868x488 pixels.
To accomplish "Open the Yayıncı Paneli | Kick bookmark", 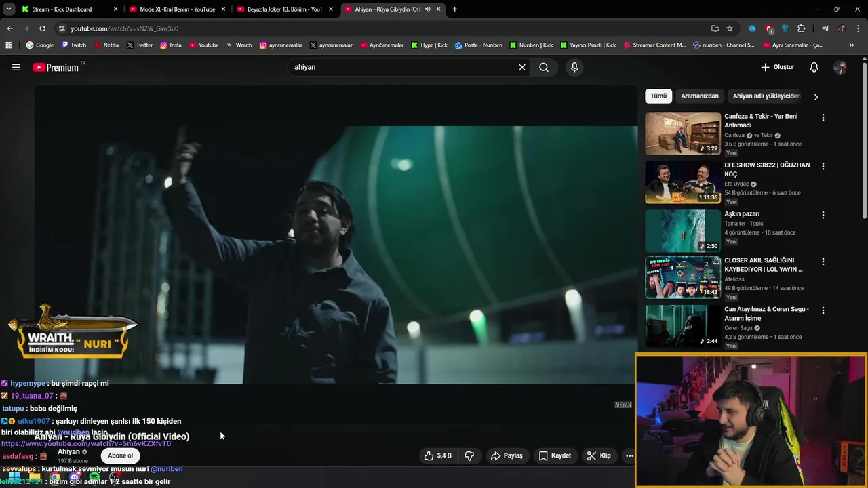I will click(x=587, y=45).
